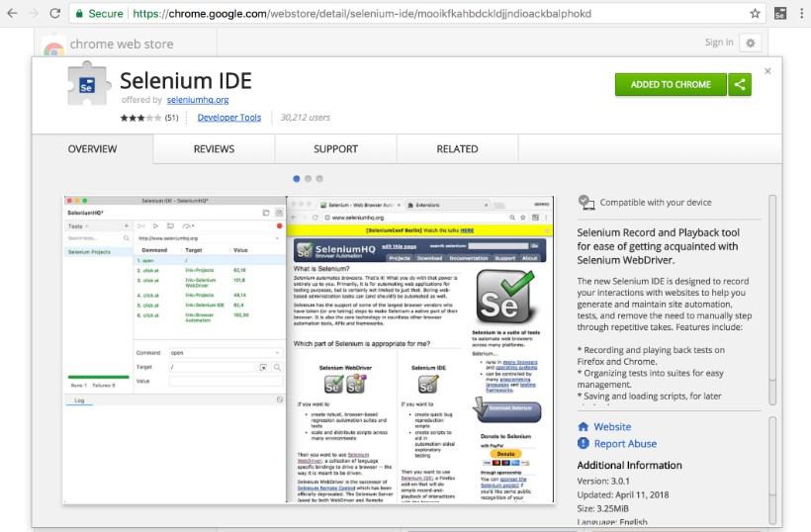Image resolution: width=811 pixels, height=532 pixels.
Task: Click the Report Abuse link
Action: click(625, 444)
